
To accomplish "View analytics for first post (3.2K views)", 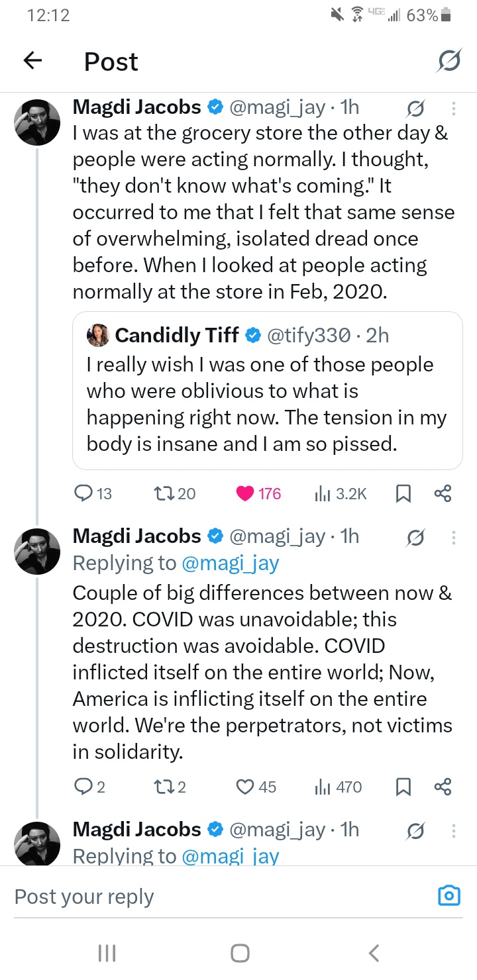I will coord(341,493).
